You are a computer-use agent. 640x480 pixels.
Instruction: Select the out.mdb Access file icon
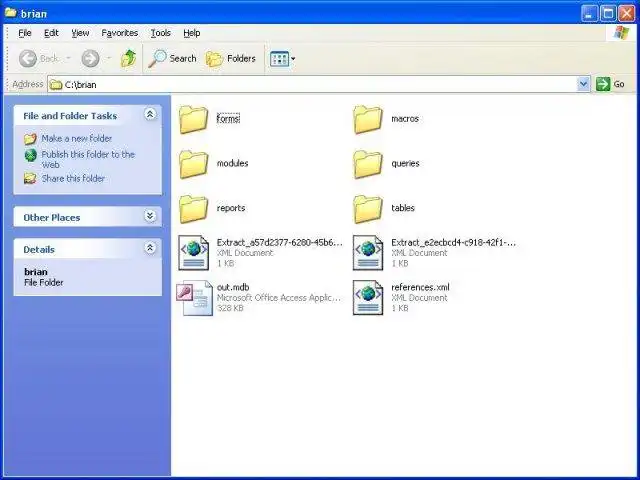coord(194,298)
